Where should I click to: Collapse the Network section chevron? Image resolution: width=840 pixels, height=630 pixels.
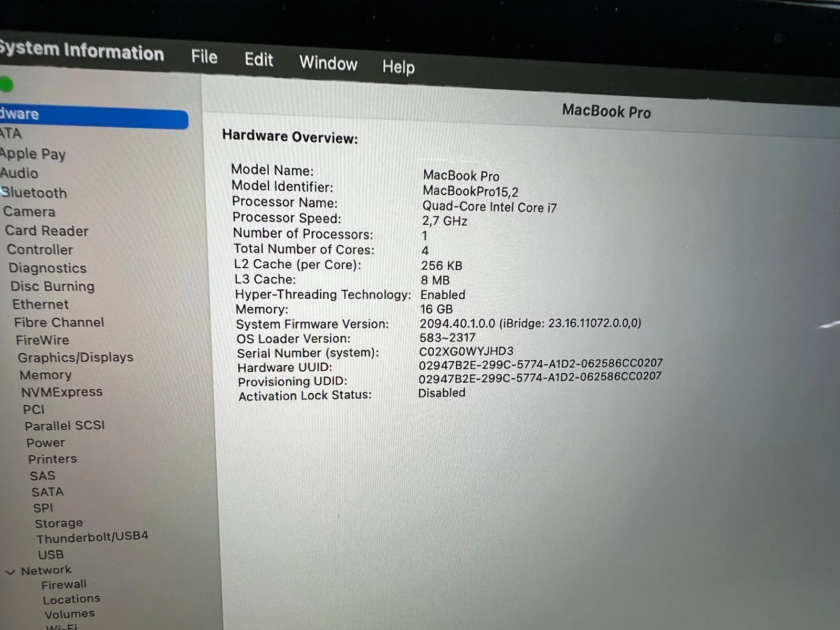[x=10, y=572]
